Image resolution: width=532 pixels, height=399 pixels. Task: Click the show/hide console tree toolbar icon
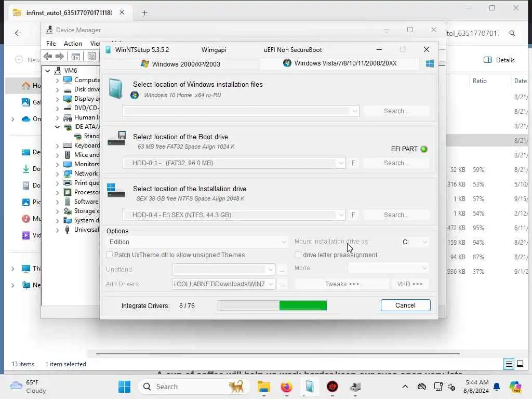click(x=76, y=56)
